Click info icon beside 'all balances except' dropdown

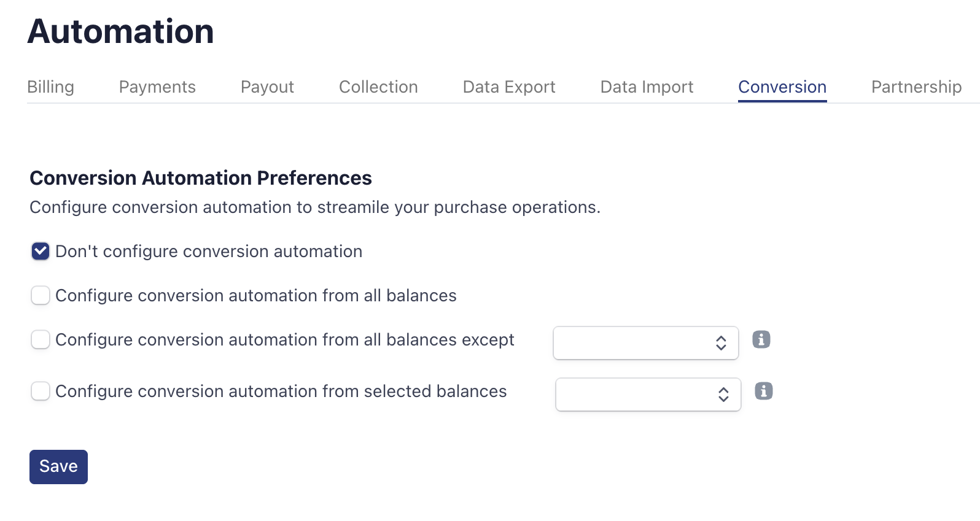[x=761, y=339]
